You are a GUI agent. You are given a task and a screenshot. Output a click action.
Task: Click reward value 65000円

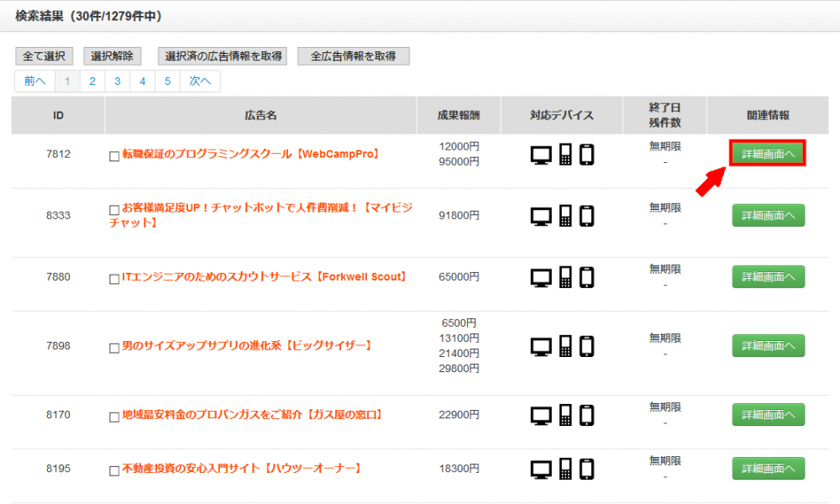pos(459,277)
